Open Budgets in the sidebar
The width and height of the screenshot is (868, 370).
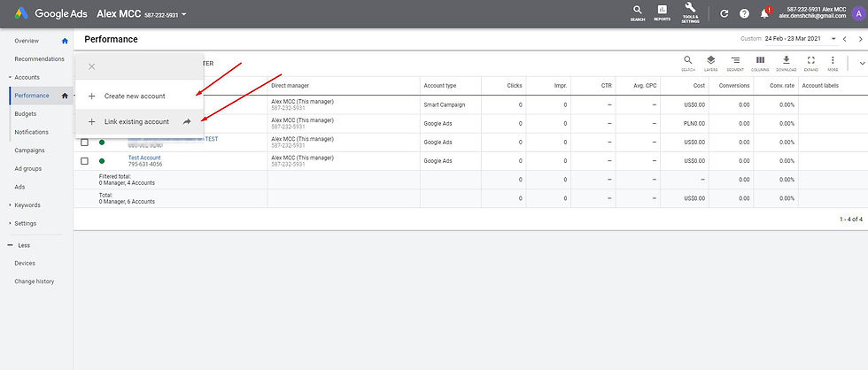pyautogui.click(x=26, y=114)
